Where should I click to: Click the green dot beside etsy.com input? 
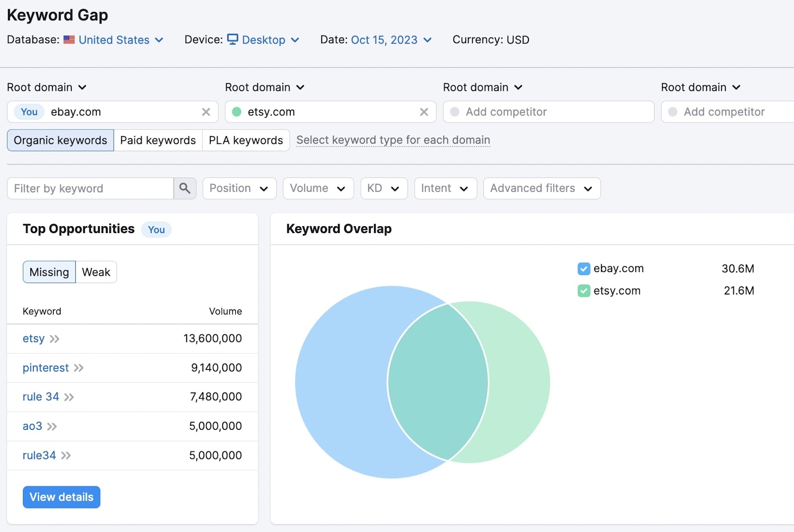tap(237, 112)
